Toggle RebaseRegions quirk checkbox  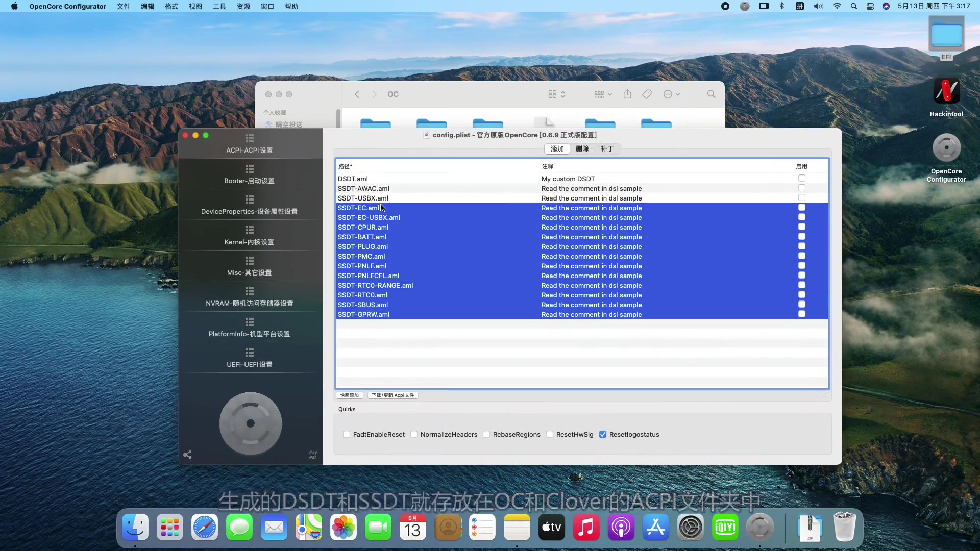tap(486, 435)
